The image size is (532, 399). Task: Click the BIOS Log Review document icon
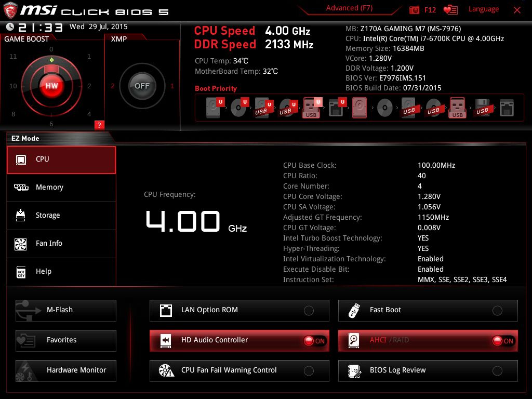[354, 370]
